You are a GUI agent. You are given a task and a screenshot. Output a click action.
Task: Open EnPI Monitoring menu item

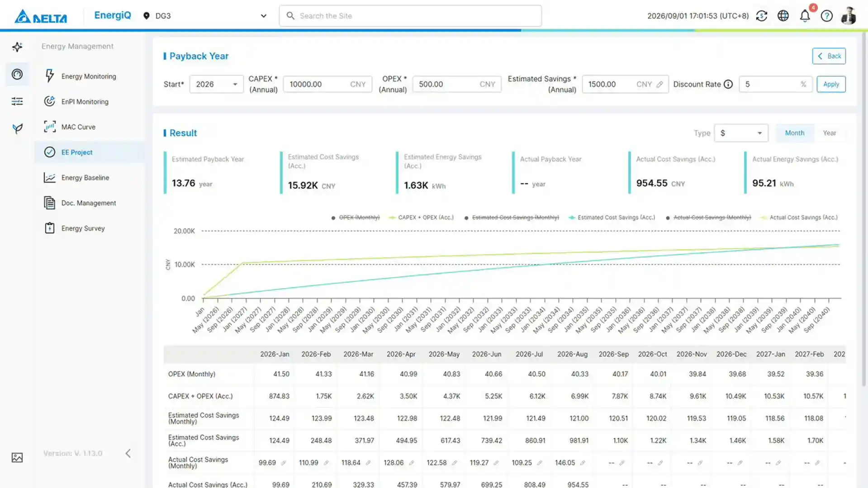click(x=90, y=101)
